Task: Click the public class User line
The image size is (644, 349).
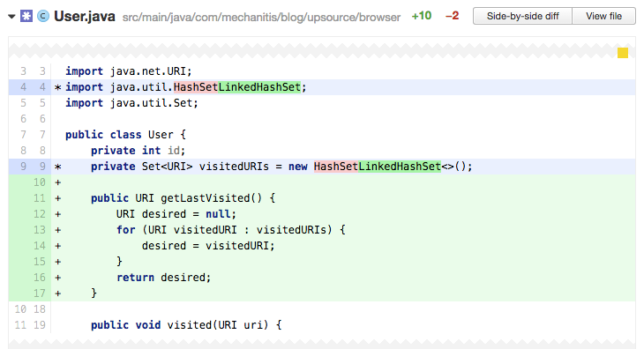Action: (x=125, y=135)
